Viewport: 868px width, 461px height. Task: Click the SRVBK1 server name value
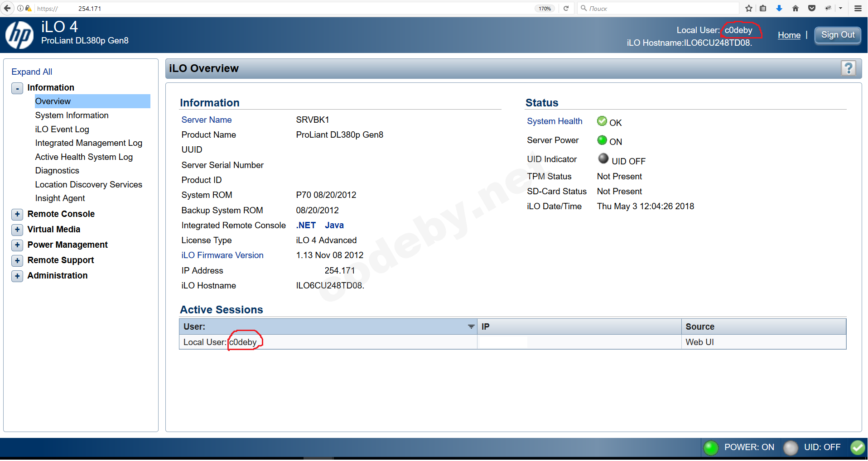[313, 120]
